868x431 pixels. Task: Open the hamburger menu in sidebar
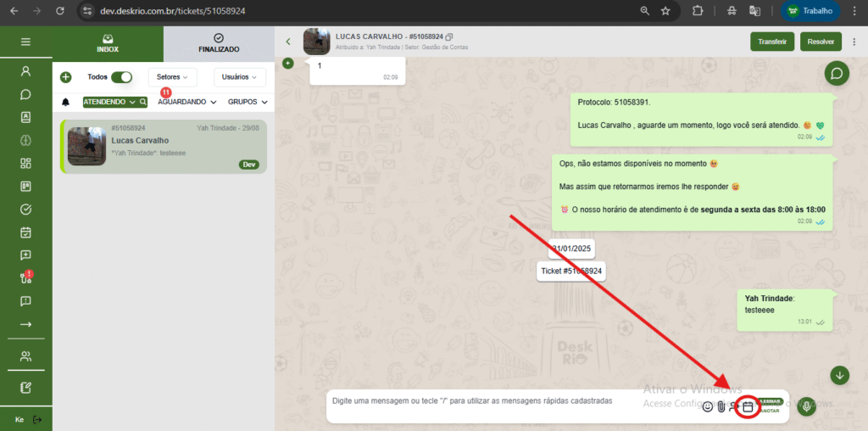pos(25,42)
